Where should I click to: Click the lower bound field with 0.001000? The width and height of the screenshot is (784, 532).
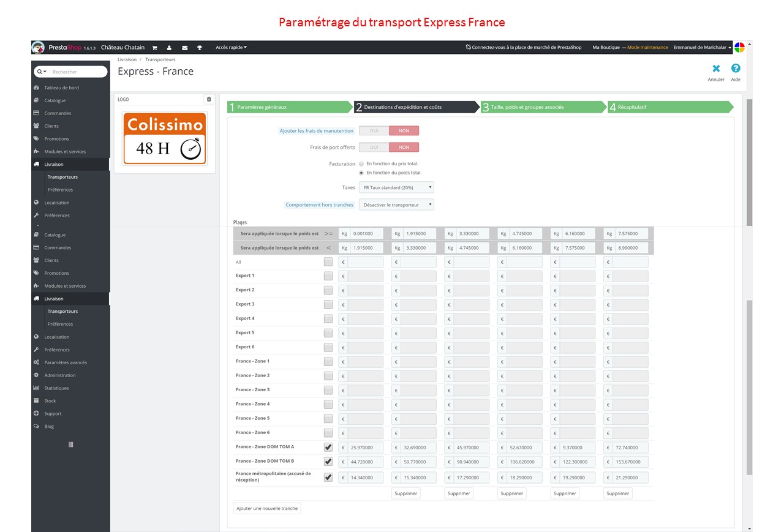(367, 233)
